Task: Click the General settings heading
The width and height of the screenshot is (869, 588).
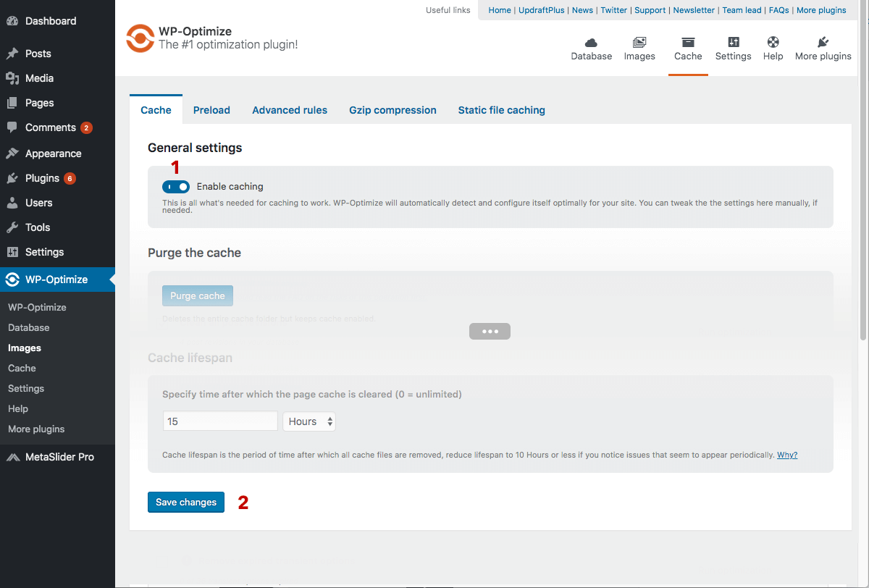Action: [195, 148]
